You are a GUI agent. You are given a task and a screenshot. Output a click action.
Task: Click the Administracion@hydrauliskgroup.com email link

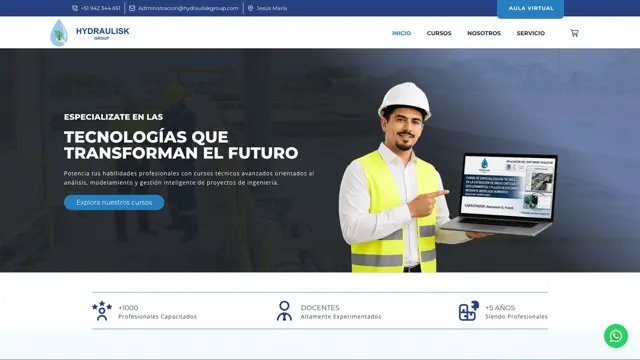(x=188, y=8)
